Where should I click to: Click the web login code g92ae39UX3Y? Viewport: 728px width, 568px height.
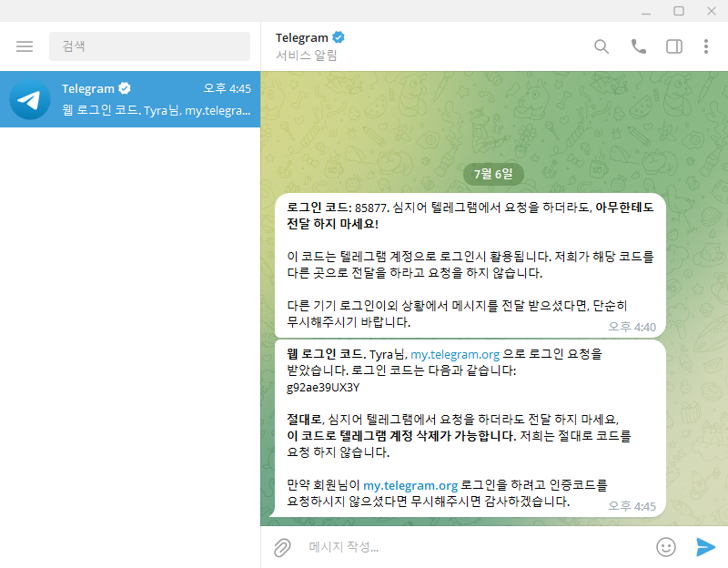tap(323, 388)
